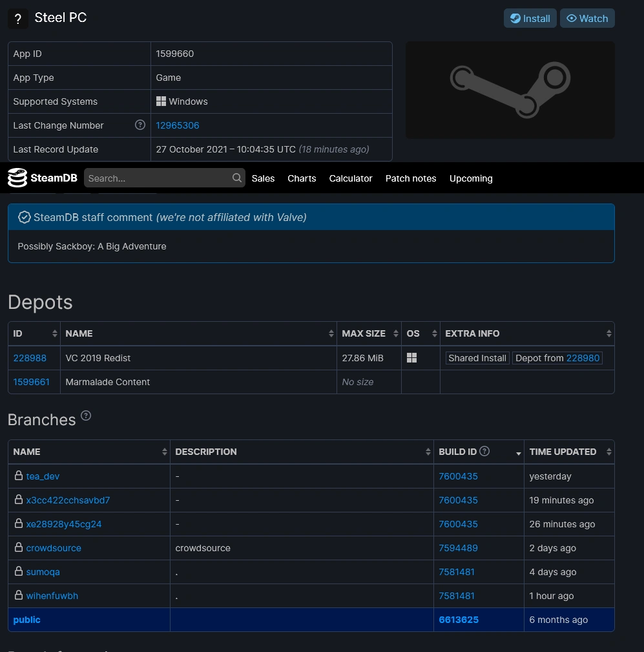Screen dimensions: 644x652
Task: Open the wihenfuwbh branch link
Action: point(52,596)
